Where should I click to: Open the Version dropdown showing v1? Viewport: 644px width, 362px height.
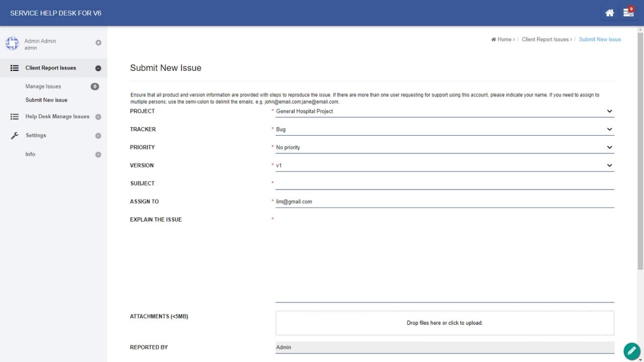tap(445, 165)
